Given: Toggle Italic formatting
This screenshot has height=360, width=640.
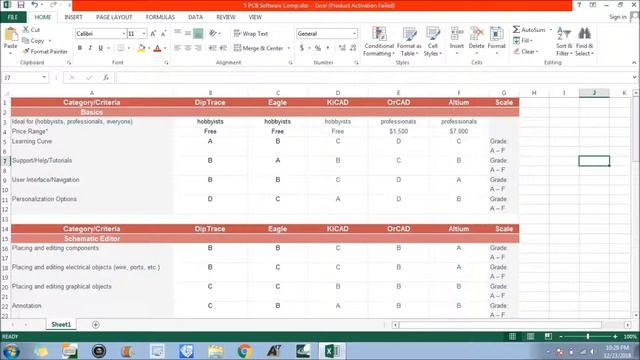Looking at the screenshot, I should click(x=90, y=48).
